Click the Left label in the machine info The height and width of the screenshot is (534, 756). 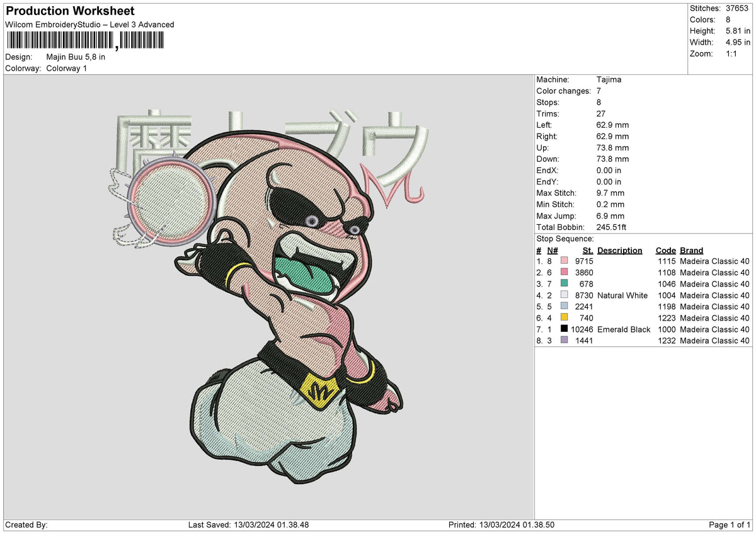(x=544, y=125)
